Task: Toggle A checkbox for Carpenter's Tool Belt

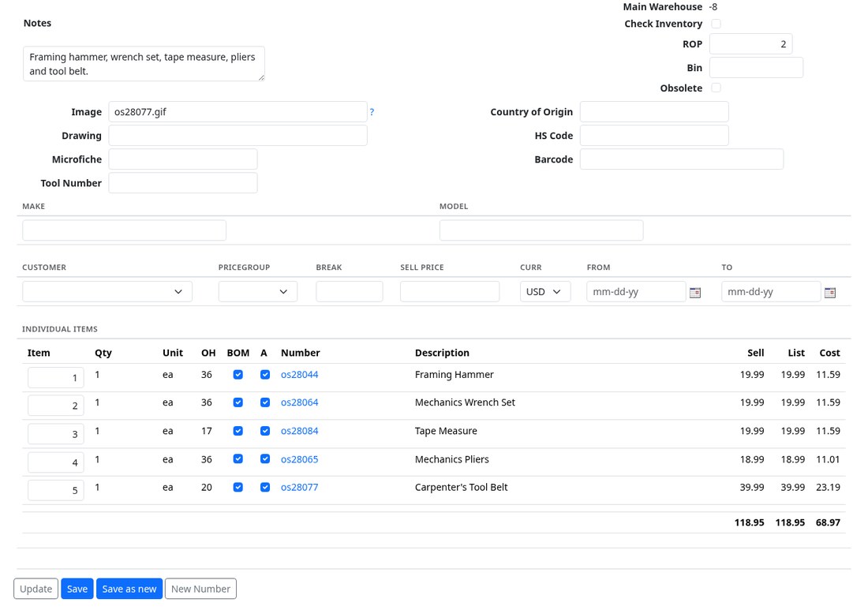Action: pos(265,487)
